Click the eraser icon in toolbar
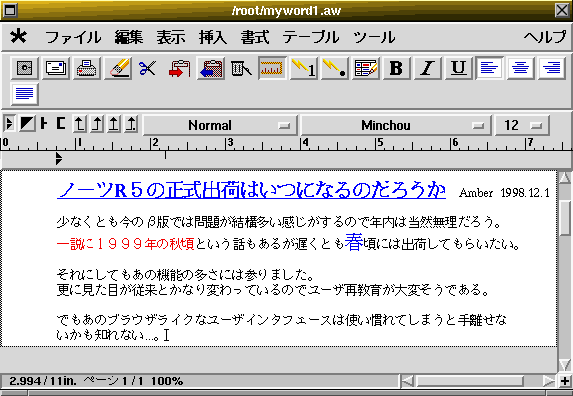This screenshot has height=396, width=573. (118, 68)
